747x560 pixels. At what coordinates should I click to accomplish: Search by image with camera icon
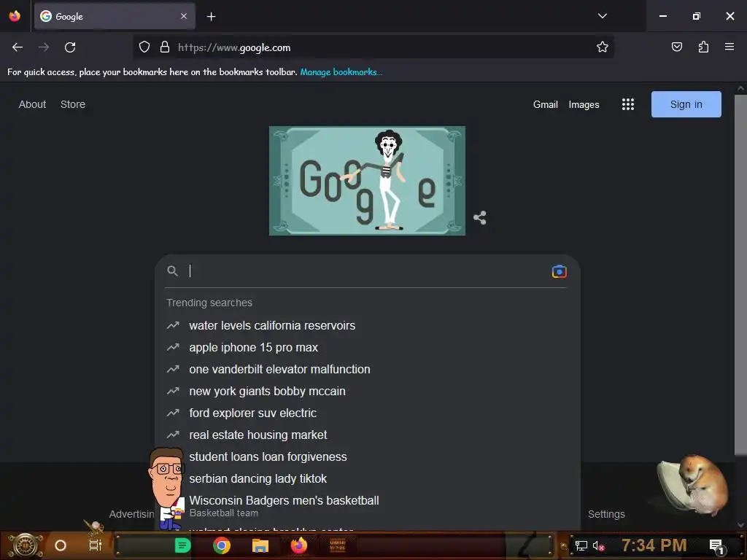coord(560,271)
